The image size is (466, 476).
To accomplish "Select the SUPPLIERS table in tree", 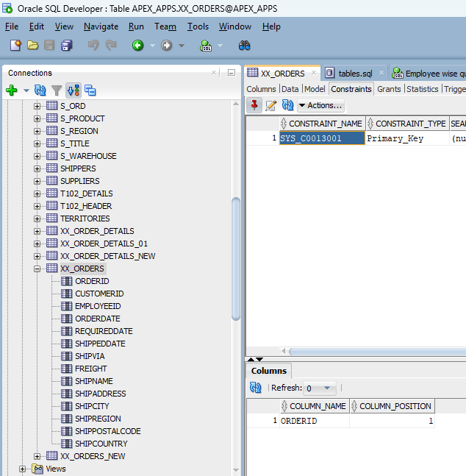I will tap(80, 181).
